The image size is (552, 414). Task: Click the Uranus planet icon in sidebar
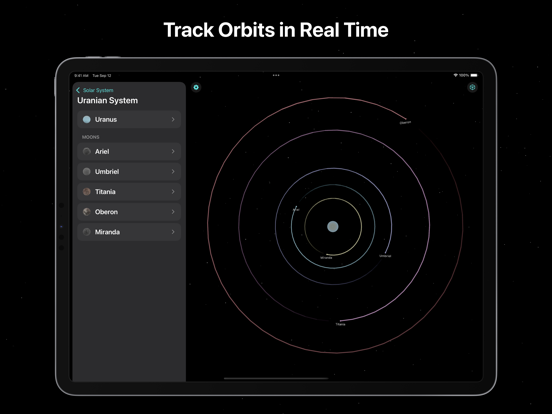(x=87, y=119)
